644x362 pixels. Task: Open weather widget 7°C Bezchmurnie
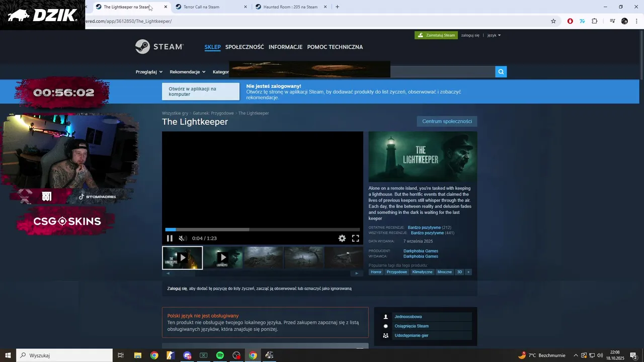click(x=542, y=355)
